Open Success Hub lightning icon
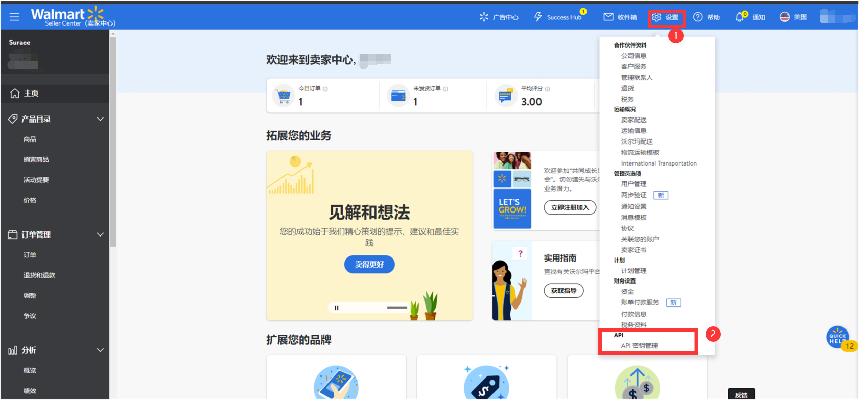The image size is (868, 401). pyautogui.click(x=538, y=17)
